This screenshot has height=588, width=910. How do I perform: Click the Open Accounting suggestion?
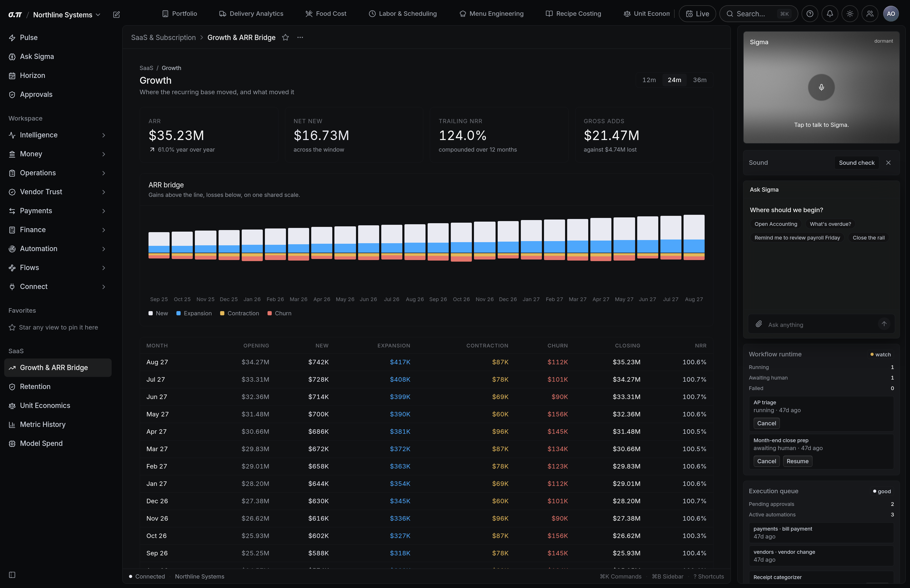pyautogui.click(x=776, y=224)
